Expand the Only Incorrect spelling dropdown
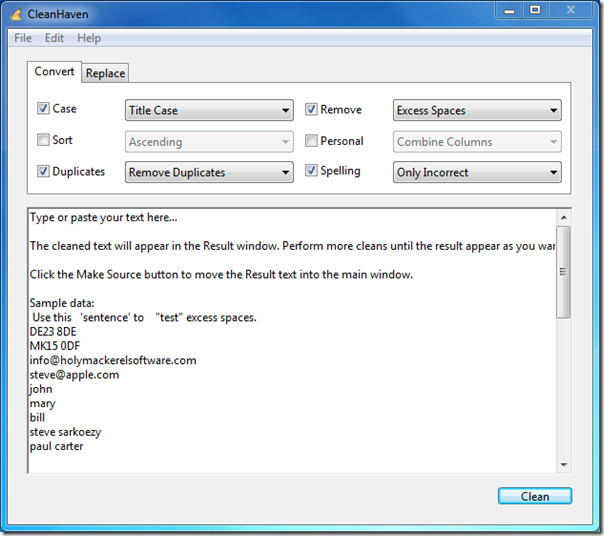Viewport: 604px width, 536px height. 477,172
